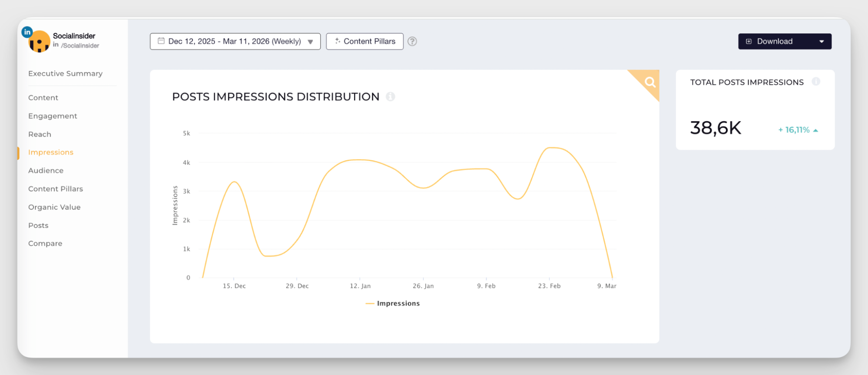
Task: Open the Engagement section
Action: 53,116
